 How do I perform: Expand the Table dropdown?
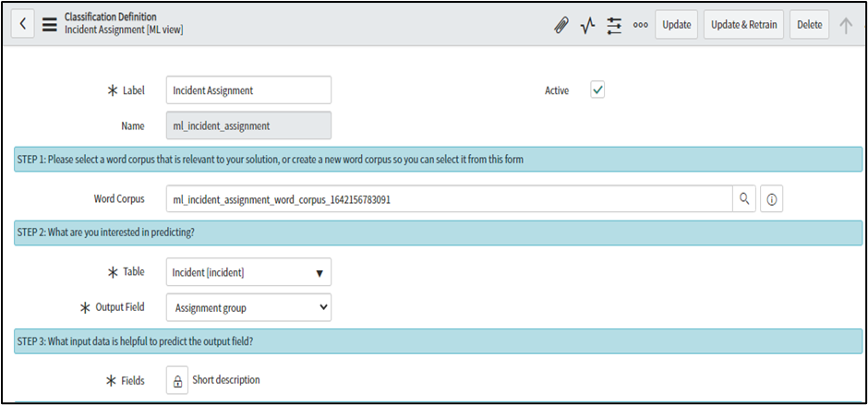[248, 272]
